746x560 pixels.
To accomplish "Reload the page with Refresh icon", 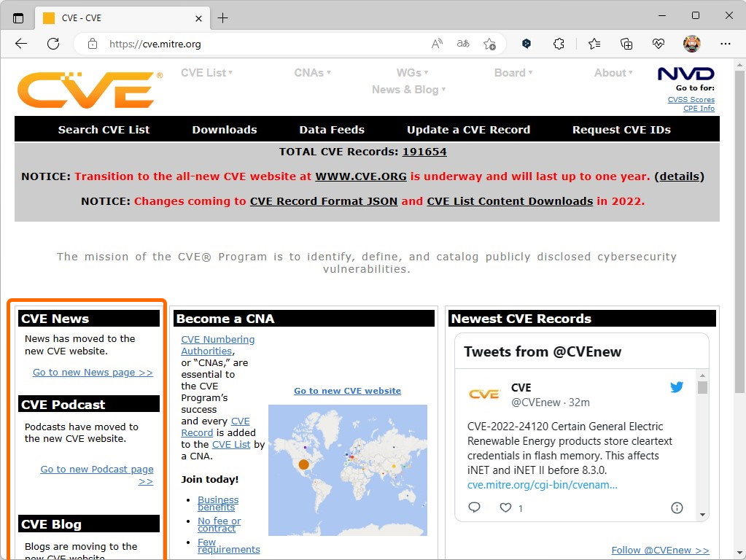I will click(x=53, y=44).
